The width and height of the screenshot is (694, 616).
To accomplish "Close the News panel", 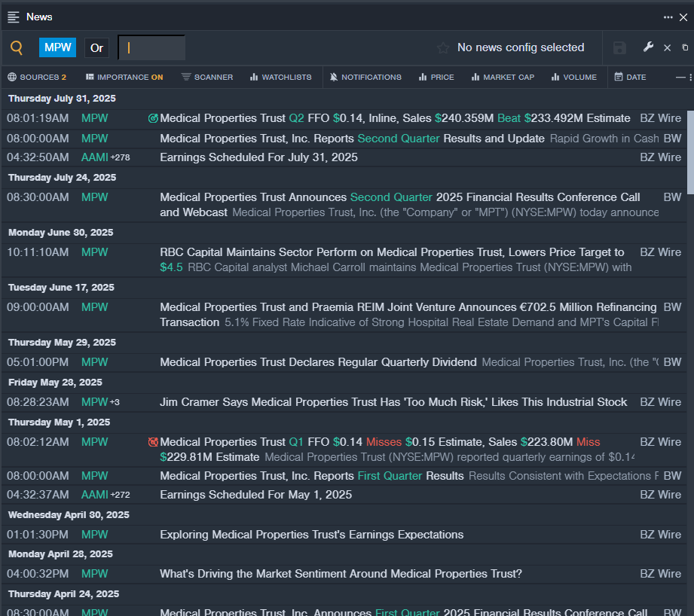I will [683, 17].
